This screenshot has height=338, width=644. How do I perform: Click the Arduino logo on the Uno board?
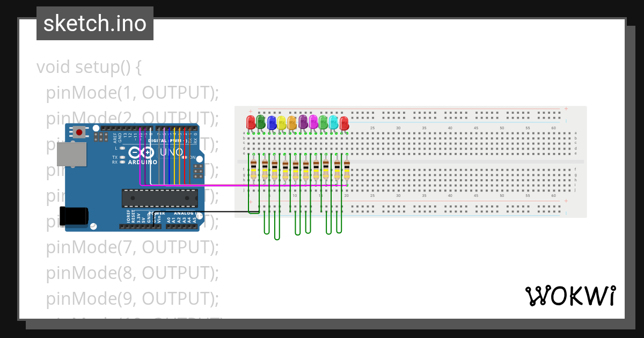pyautogui.click(x=141, y=152)
